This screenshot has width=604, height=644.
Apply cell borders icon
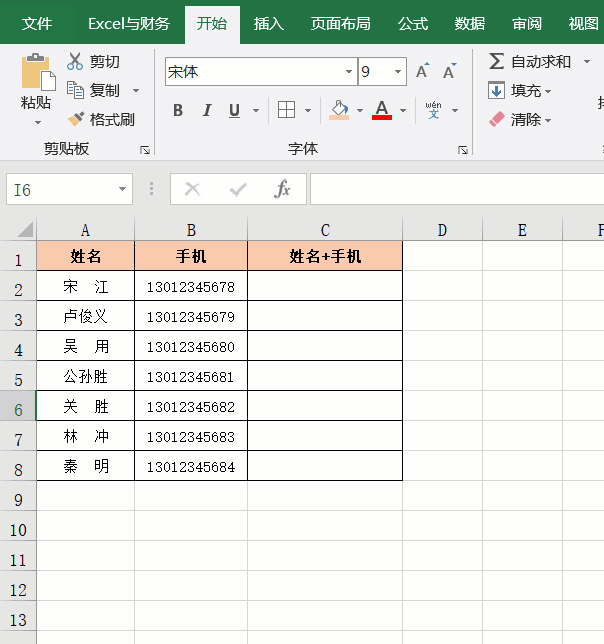coord(286,110)
